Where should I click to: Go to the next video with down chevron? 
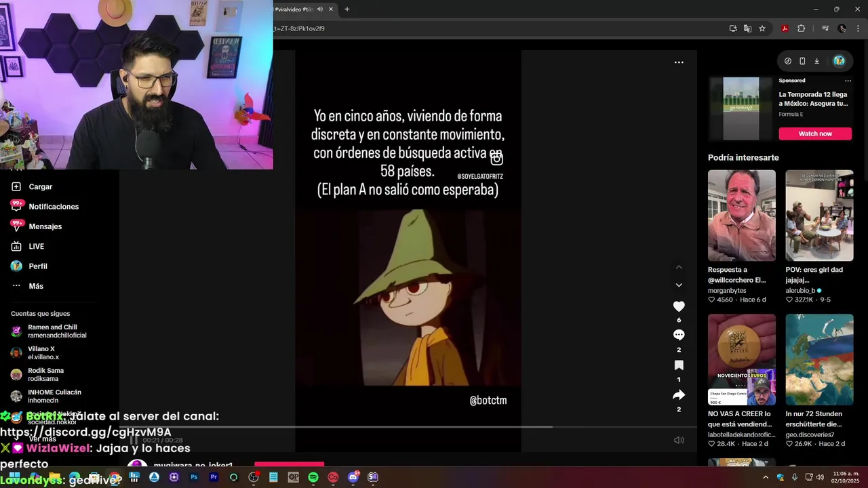pyautogui.click(x=679, y=285)
